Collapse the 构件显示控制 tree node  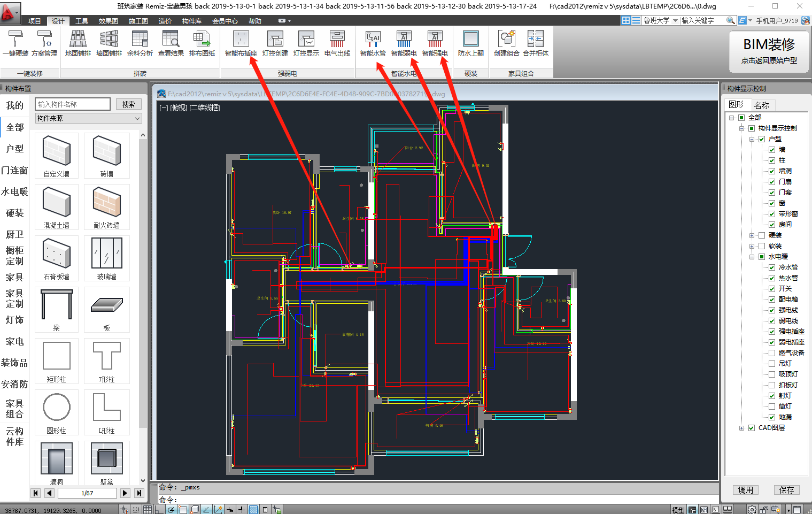[741, 128]
